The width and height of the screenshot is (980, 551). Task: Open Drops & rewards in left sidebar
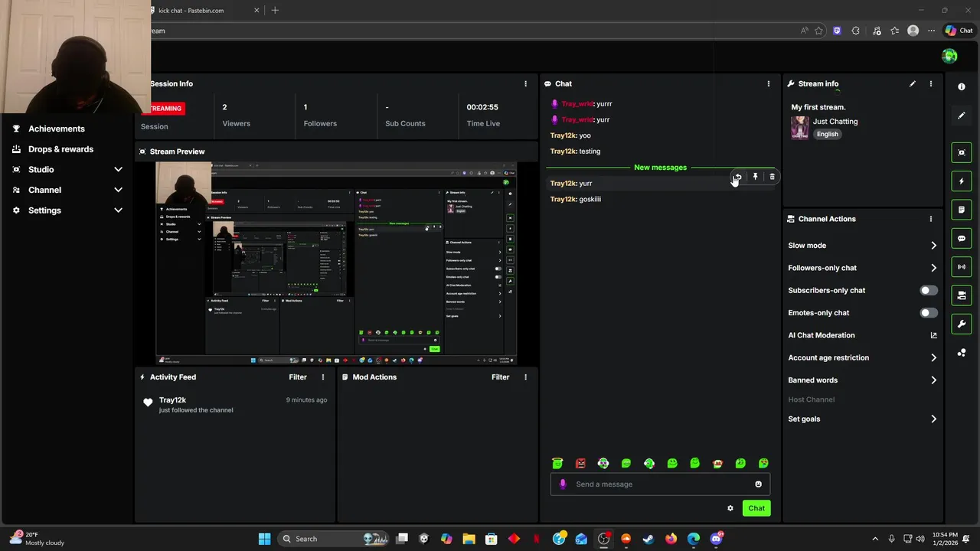tap(60, 149)
